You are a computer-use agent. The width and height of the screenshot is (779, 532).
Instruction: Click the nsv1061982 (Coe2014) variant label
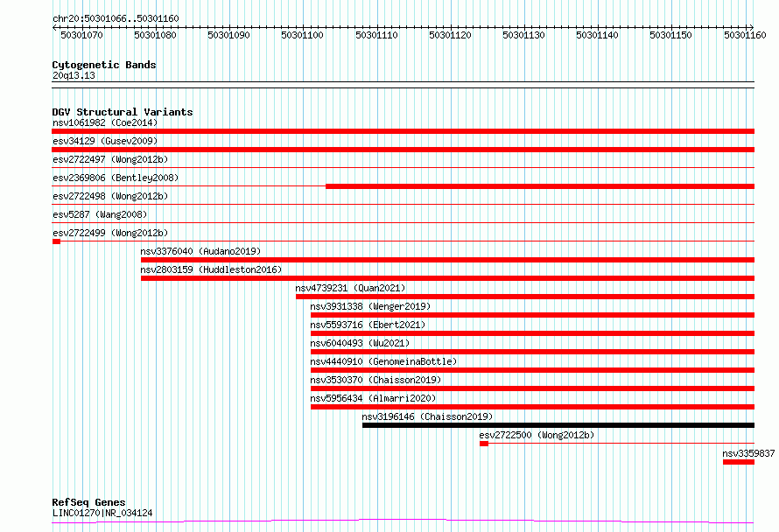(x=105, y=122)
